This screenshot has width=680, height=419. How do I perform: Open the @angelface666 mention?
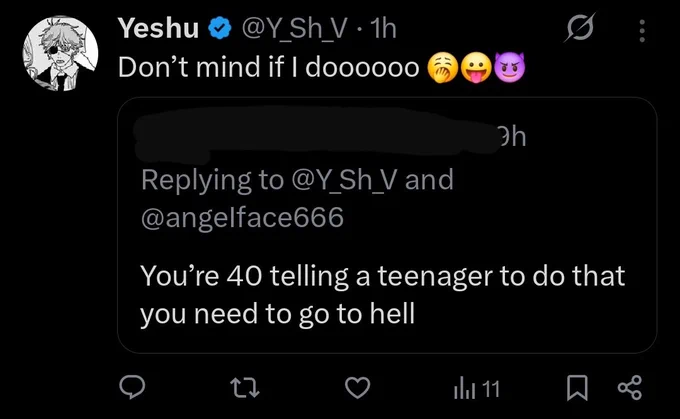pos(242,217)
